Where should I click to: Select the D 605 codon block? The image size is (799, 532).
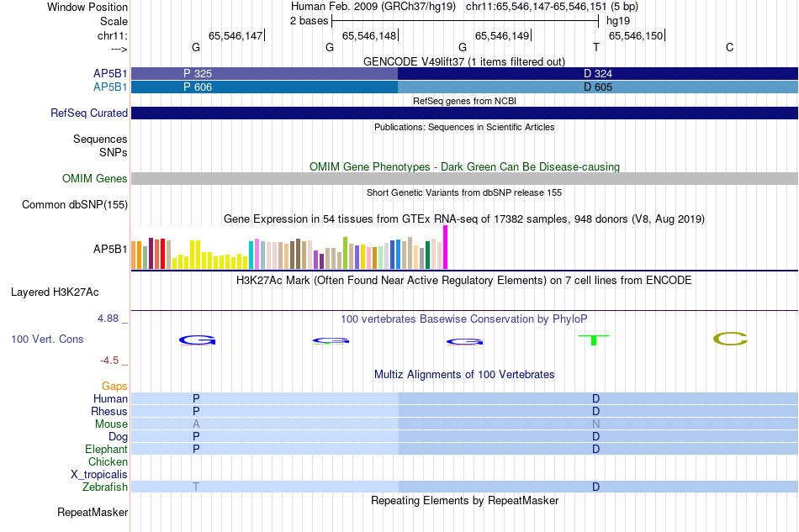tap(598, 87)
